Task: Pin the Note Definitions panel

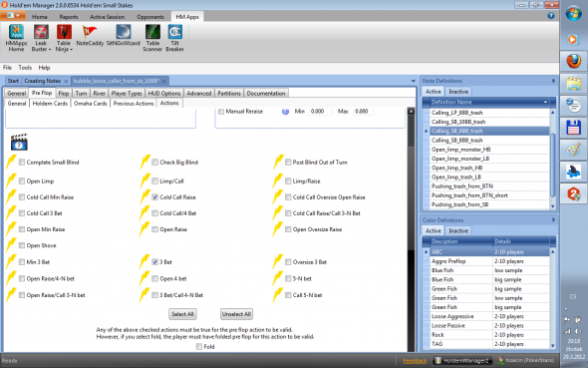Action: (x=553, y=81)
